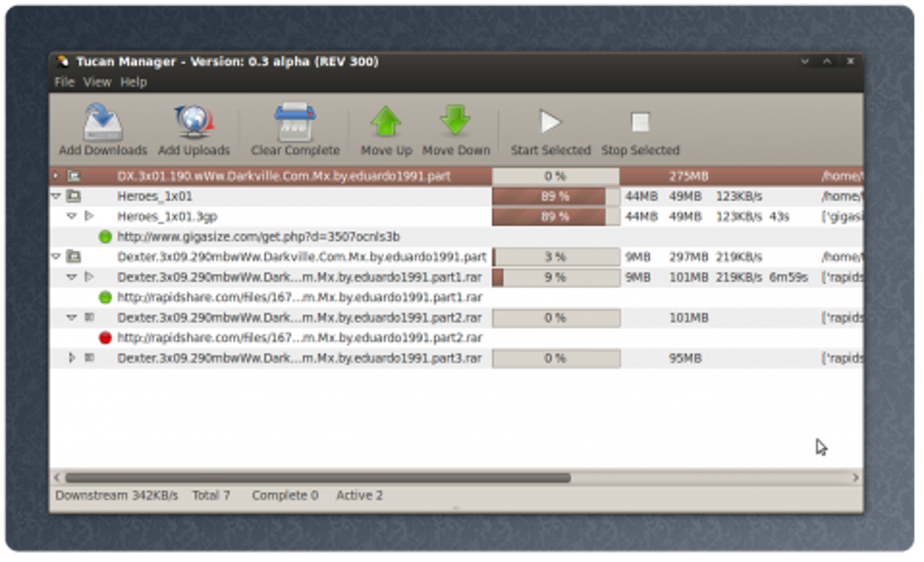Click the Clear Complete icon
The width and height of the screenshot is (924, 562).
(x=294, y=122)
